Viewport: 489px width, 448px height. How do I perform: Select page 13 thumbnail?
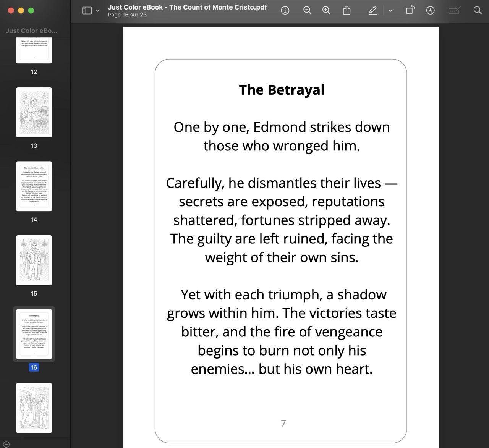(34, 112)
